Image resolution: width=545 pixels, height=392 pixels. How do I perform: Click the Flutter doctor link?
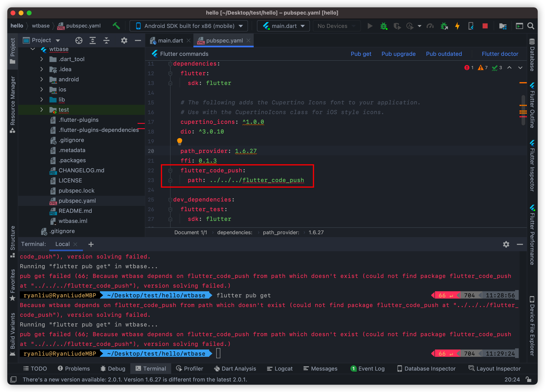(500, 54)
